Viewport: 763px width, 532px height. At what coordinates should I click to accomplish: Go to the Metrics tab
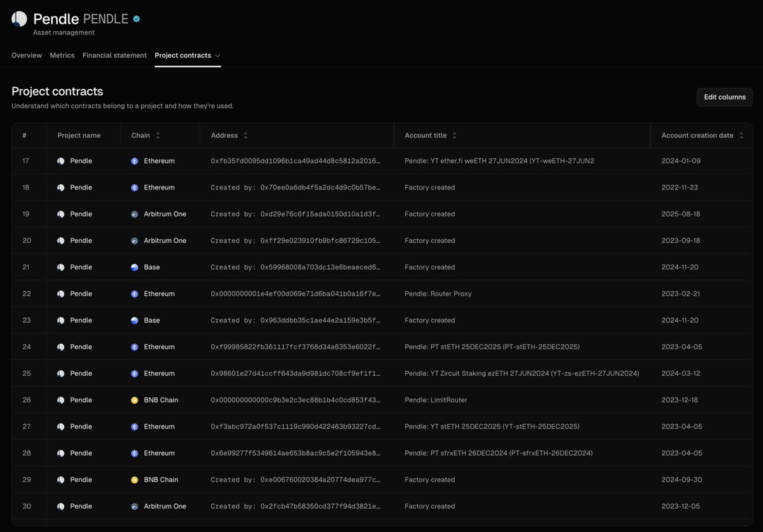[62, 55]
